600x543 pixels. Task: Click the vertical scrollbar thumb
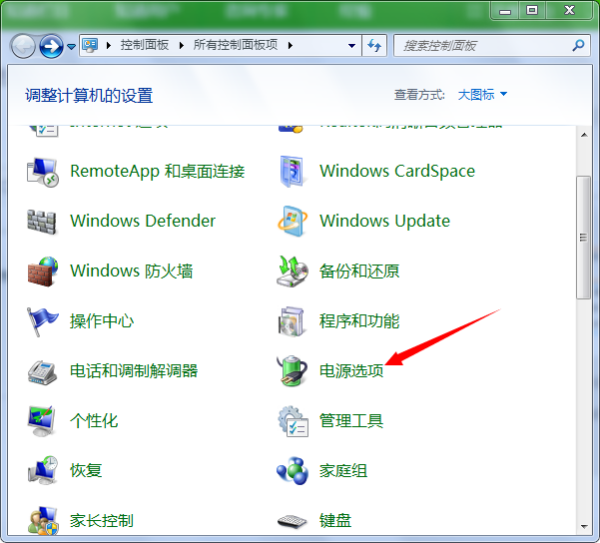coord(584,237)
